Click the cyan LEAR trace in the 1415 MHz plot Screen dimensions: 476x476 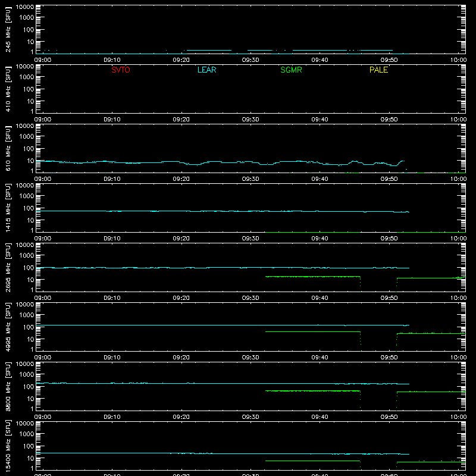(x=223, y=211)
